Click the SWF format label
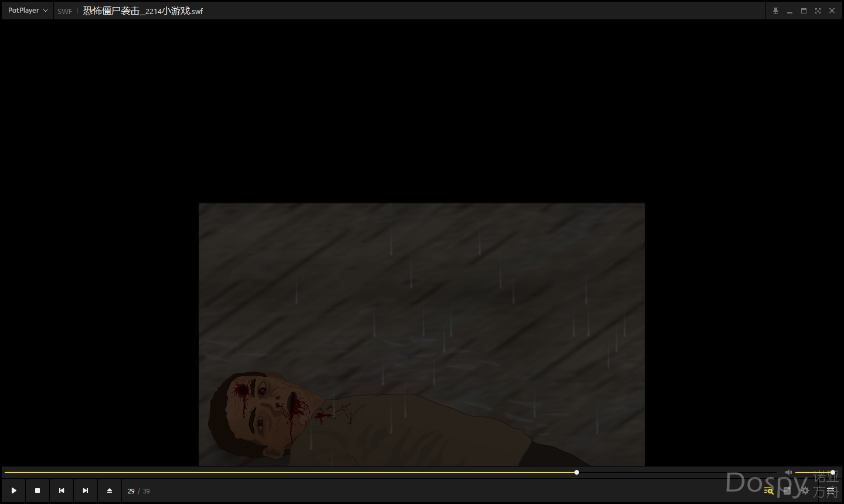844x504 pixels. pyautogui.click(x=64, y=11)
